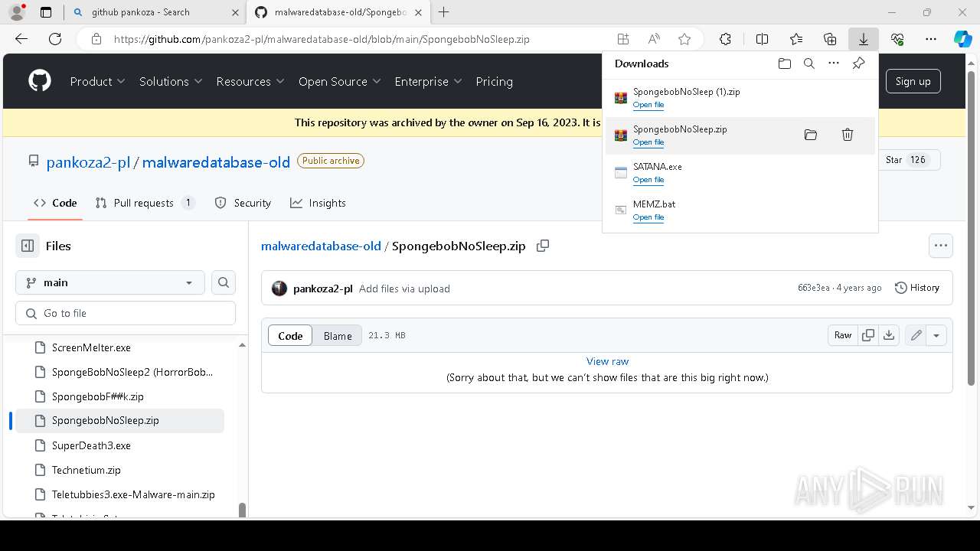Go back to the previous page
980x551 pixels.
click(x=21, y=39)
